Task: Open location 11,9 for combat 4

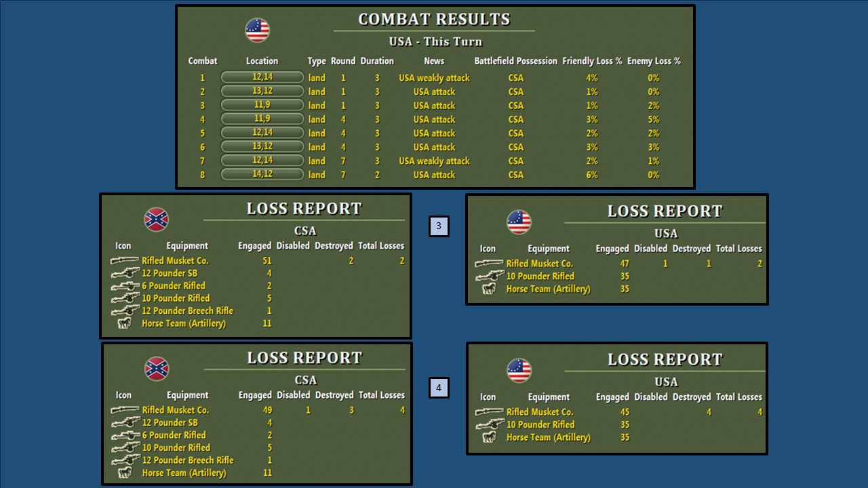Action: [x=262, y=119]
